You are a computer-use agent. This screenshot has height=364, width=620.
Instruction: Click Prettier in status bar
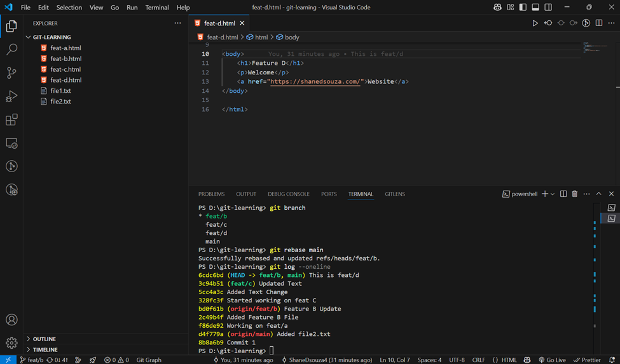587,360
